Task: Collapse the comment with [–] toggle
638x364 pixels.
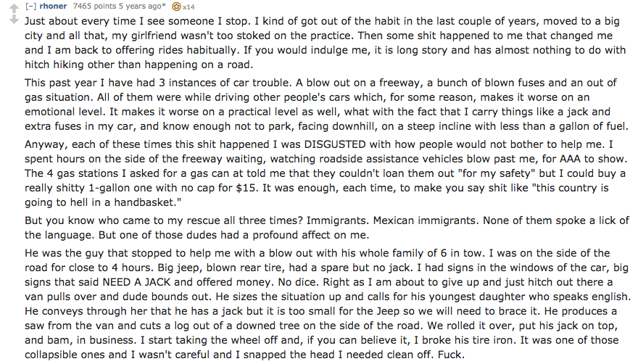Action: coord(30,6)
